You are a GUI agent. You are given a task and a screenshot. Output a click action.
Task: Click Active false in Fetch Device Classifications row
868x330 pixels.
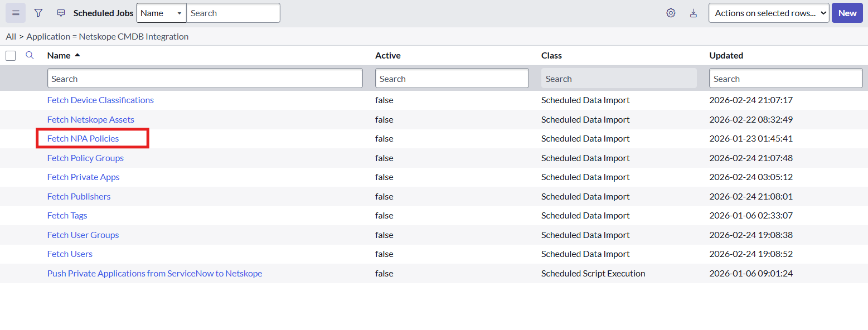[384, 100]
